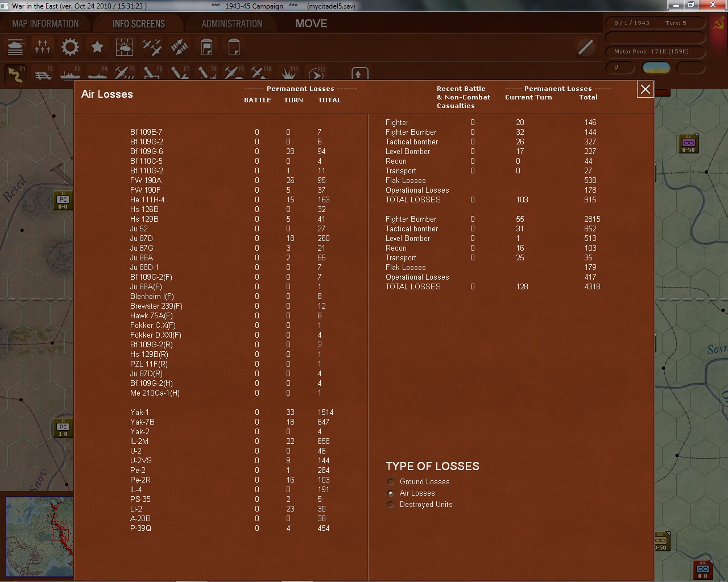Close the Air Losses window
Viewport: 728px width, 582px height.
click(645, 89)
